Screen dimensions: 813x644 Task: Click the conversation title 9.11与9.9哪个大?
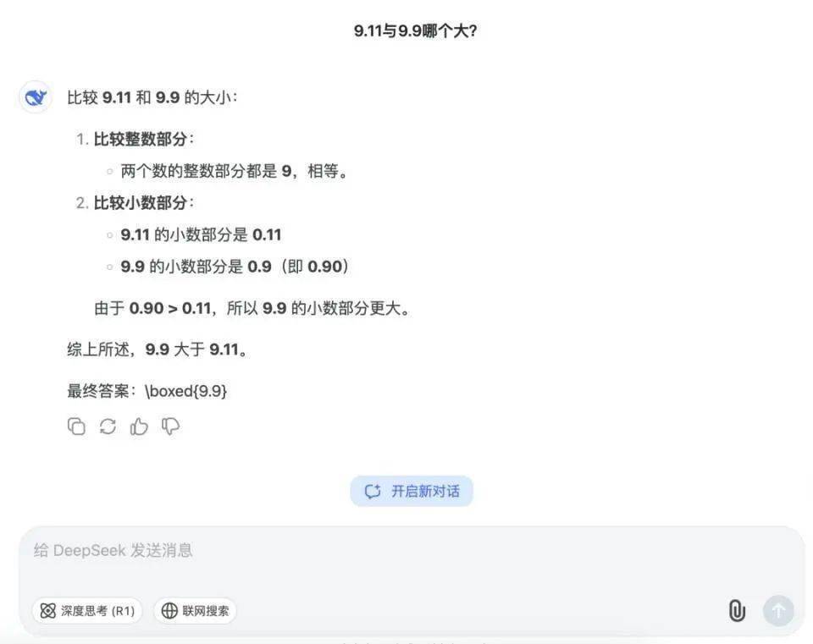coord(415,30)
